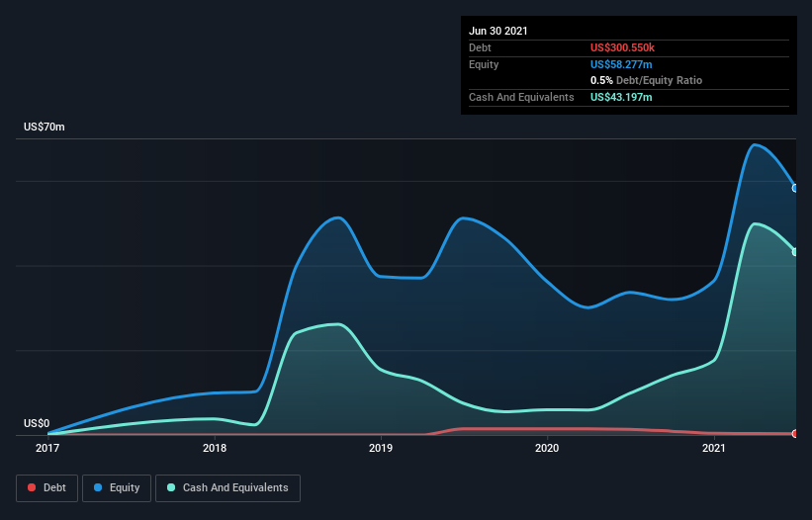Viewport: 812px width, 520px height.
Task: Click the teal Cash And Equivalents legend dot
Action: point(171,487)
